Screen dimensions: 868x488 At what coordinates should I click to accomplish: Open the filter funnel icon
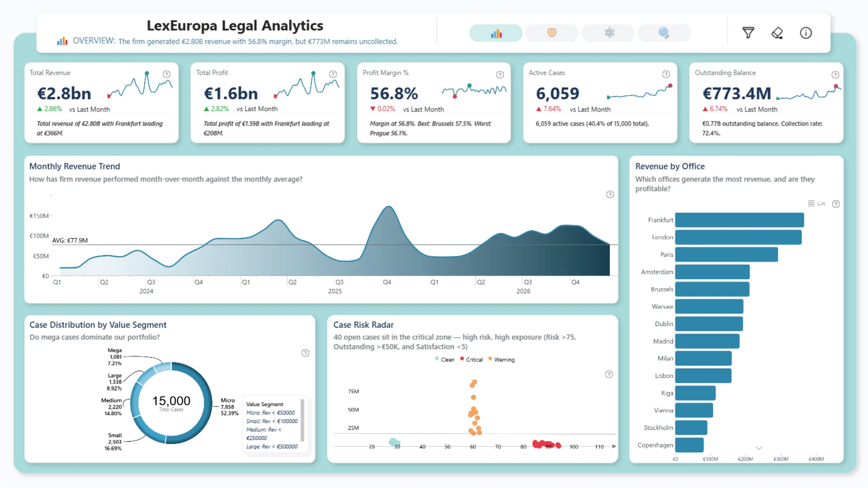tap(748, 33)
